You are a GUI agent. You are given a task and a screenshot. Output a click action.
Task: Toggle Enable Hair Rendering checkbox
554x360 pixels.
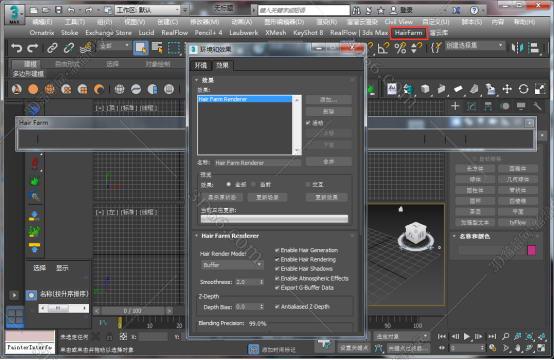click(277, 259)
